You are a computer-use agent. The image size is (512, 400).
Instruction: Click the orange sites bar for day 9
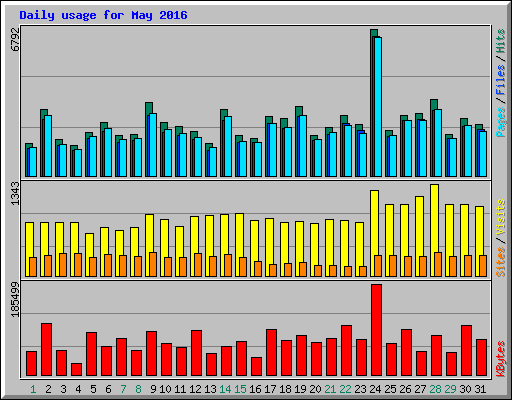(153, 264)
